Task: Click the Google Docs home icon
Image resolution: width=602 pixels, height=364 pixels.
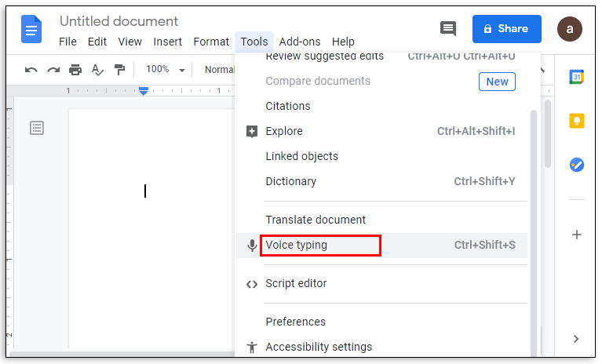Action: (x=31, y=30)
